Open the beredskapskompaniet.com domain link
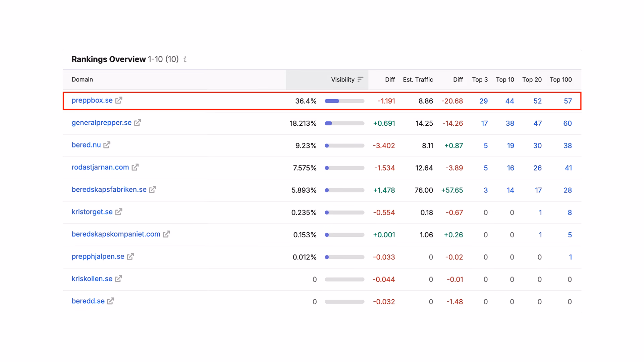The image size is (644, 362). tap(116, 234)
